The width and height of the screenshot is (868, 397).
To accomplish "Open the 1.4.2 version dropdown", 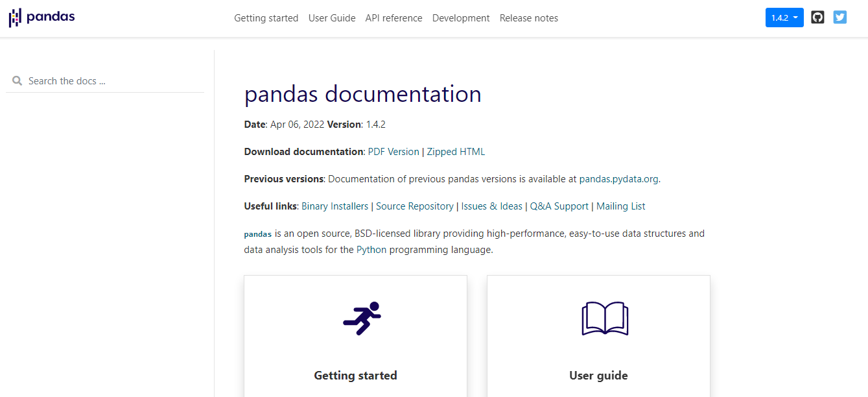I will click(x=780, y=18).
